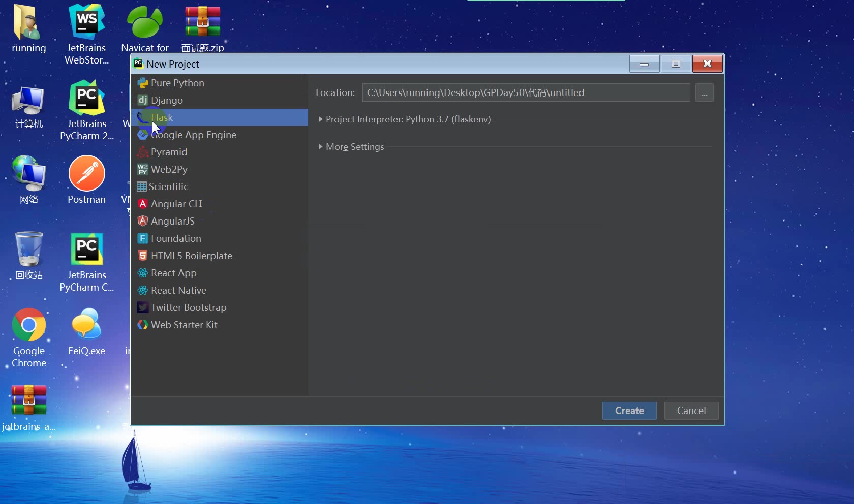
Task: Minimize the New Project dialog
Action: pos(644,64)
